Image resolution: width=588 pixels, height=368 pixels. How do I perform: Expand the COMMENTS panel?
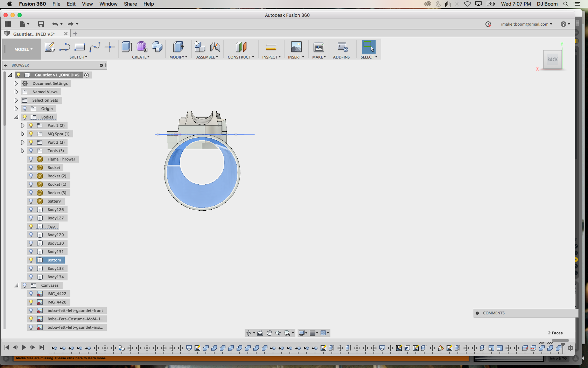(477, 313)
